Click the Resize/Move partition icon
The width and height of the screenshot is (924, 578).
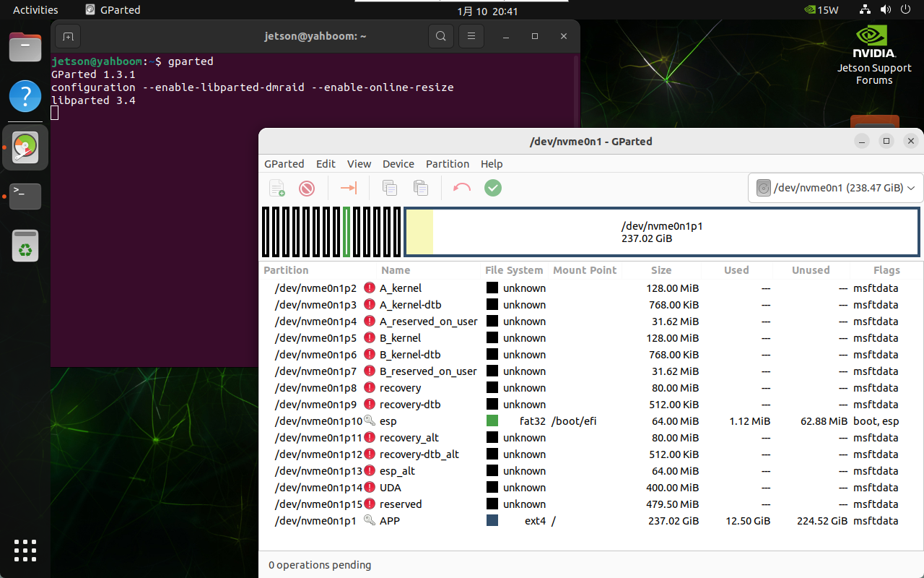(x=349, y=189)
